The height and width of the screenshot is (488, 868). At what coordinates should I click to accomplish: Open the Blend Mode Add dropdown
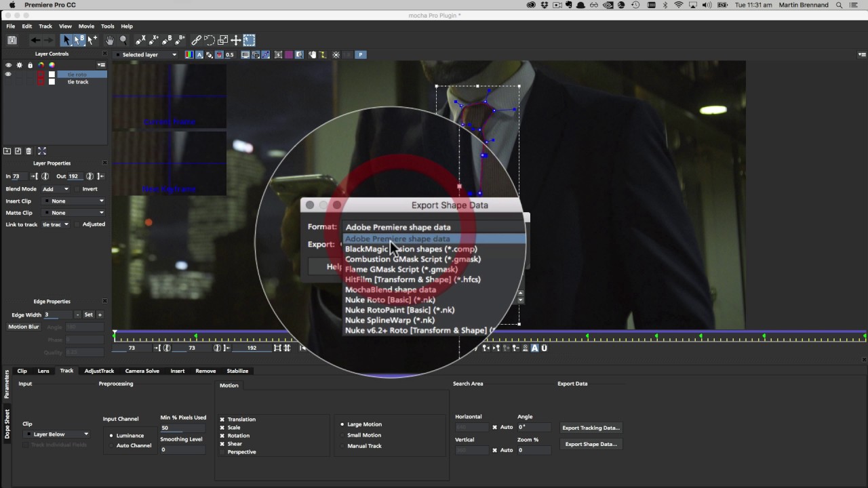coord(56,189)
